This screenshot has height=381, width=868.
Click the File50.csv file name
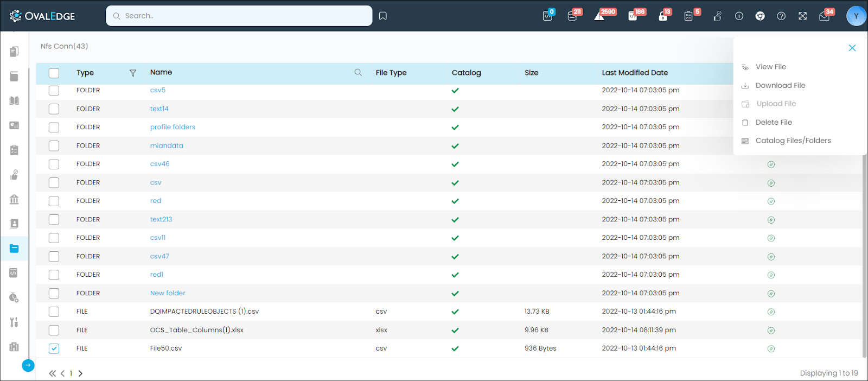(x=166, y=348)
